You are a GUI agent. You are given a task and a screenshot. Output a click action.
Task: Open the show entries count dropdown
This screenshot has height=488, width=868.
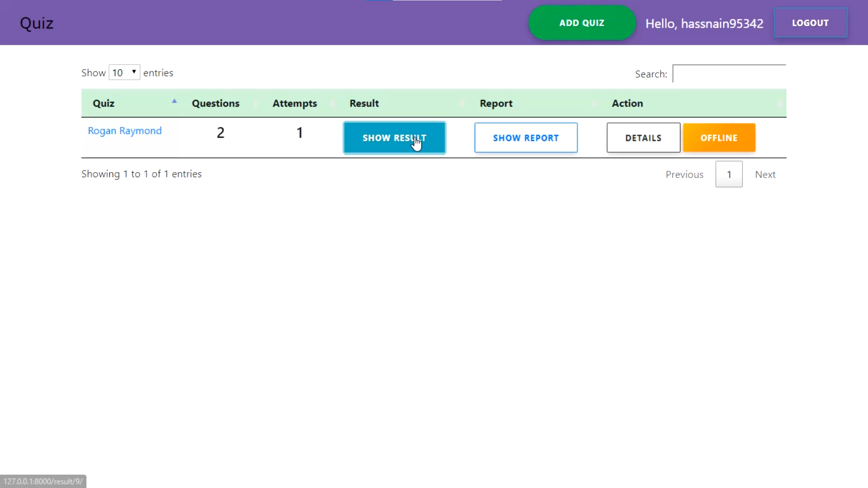[x=124, y=73]
